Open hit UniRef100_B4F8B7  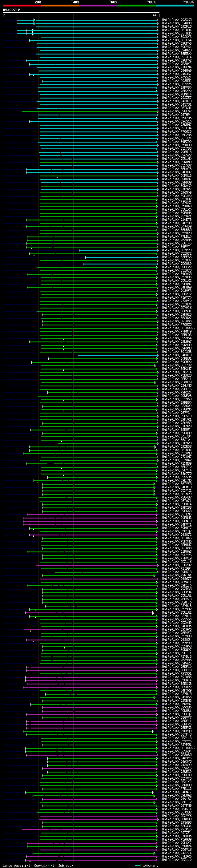(x=177, y=172)
